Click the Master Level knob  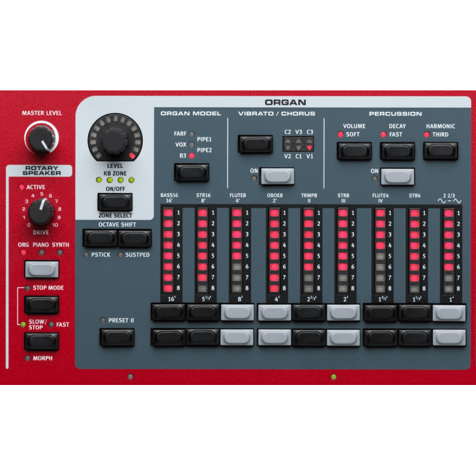click(x=42, y=137)
